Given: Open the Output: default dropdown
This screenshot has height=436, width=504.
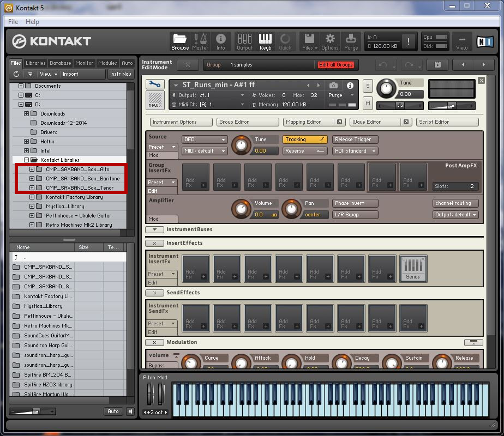Looking at the screenshot, I should tap(455, 215).
